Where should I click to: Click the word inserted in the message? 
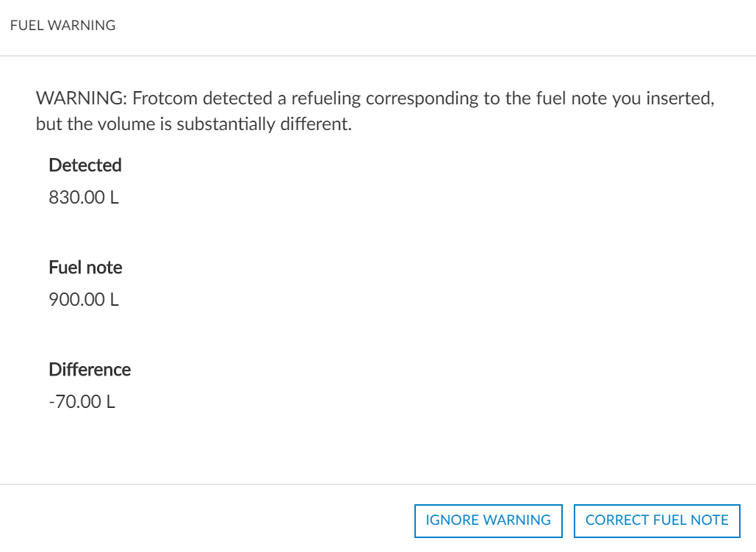point(680,99)
